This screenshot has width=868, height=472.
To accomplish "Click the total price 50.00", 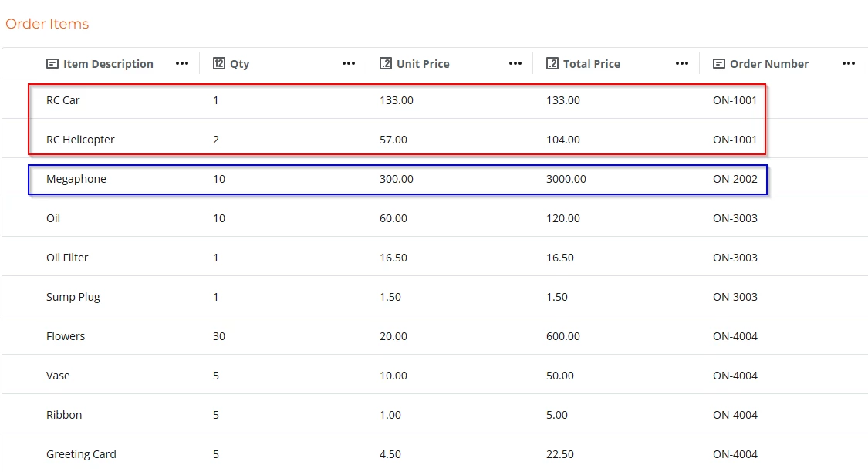I will [x=559, y=375].
